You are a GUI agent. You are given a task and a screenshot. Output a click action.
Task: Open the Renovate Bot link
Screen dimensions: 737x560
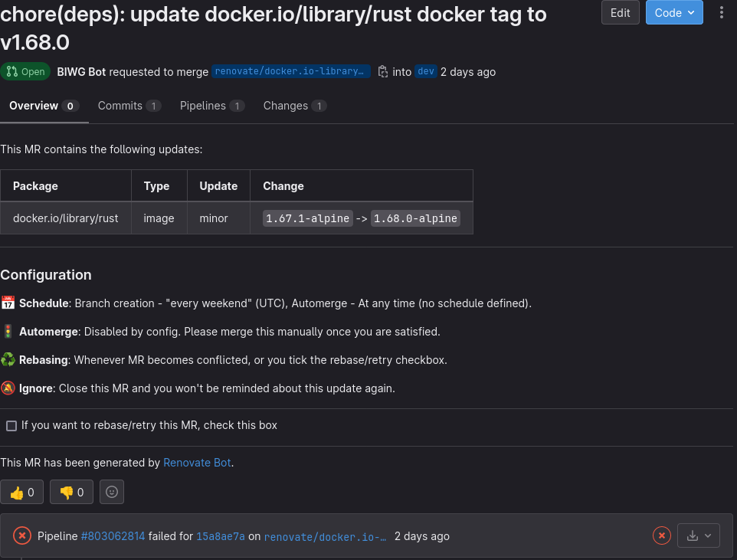pos(197,463)
